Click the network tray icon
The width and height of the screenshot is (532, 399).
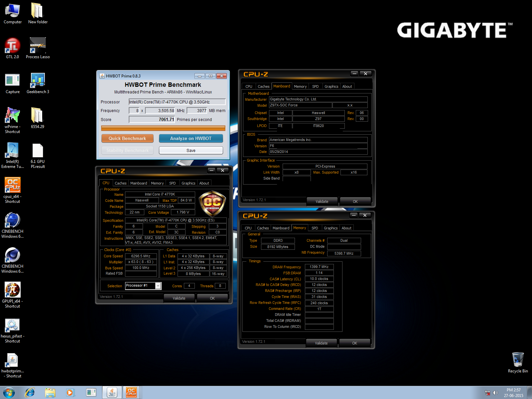click(487, 393)
